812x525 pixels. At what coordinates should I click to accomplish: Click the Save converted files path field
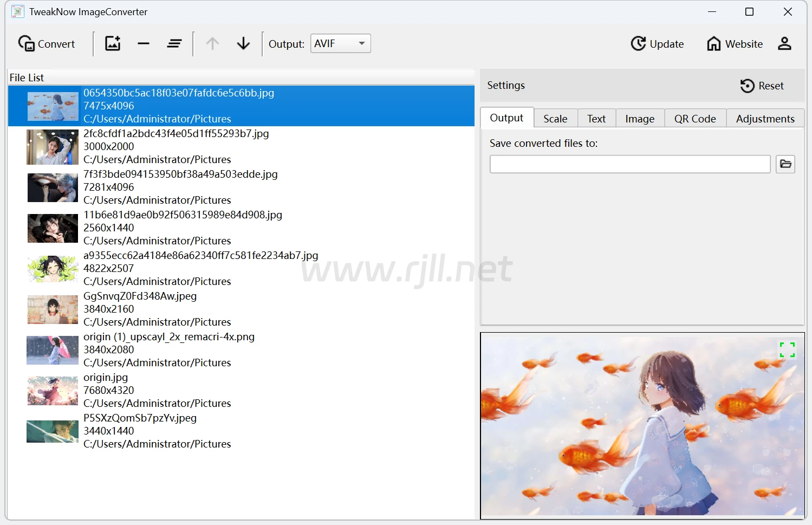pos(629,164)
